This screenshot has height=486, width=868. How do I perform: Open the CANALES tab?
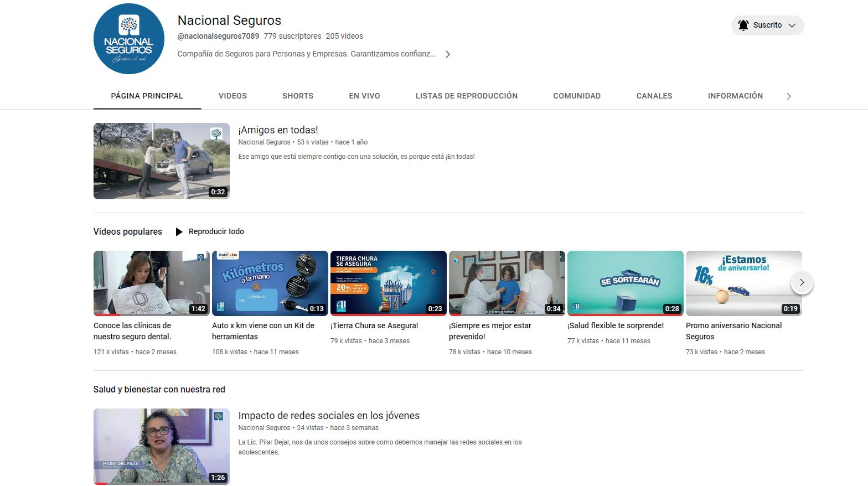[654, 96]
